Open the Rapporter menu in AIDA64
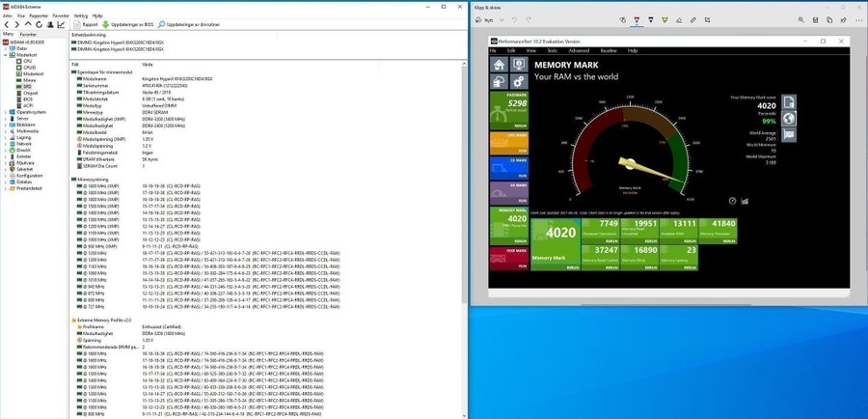The height and width of the screenshot is (419, 868). point(39,16)
